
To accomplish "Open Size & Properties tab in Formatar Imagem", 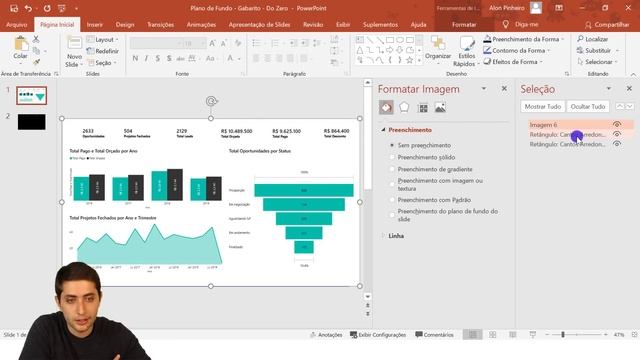I will pos(423,108).
